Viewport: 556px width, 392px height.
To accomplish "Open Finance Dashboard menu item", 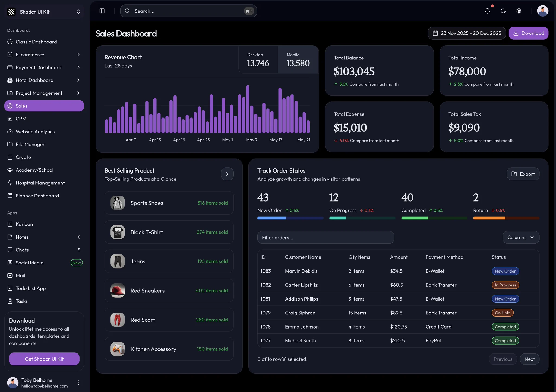I will tap(44, 196).
